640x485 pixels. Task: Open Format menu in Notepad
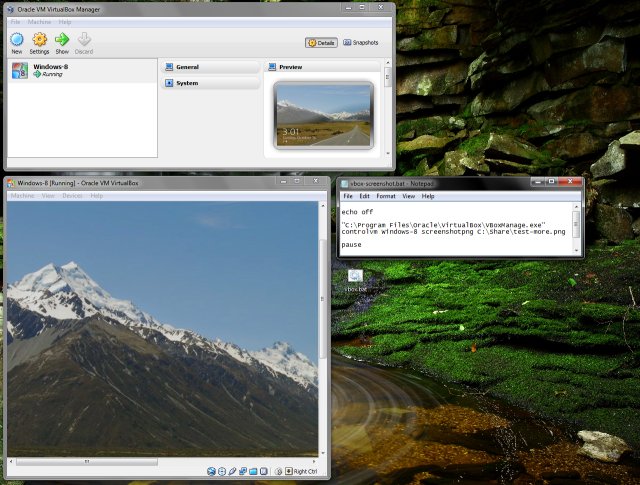click(386, 196)
